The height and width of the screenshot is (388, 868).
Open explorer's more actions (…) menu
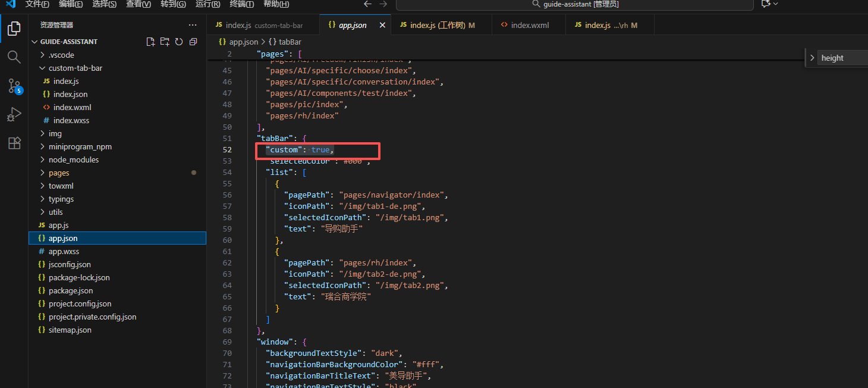tap(192, 25)
